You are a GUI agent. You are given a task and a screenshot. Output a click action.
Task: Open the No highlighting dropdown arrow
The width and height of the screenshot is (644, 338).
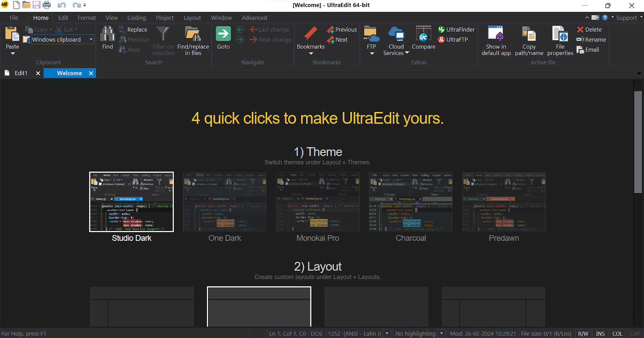click(x=442, y=334)
